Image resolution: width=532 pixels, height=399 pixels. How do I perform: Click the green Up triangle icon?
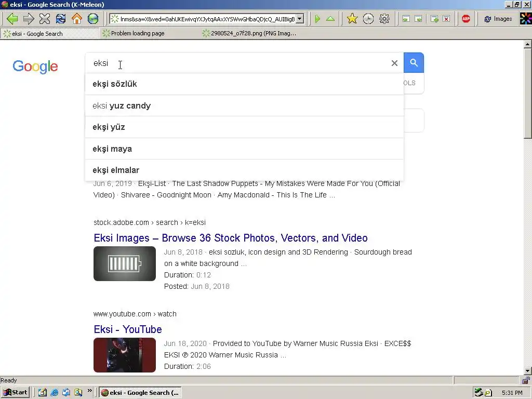pyautogui.click(x=330, y=19)
